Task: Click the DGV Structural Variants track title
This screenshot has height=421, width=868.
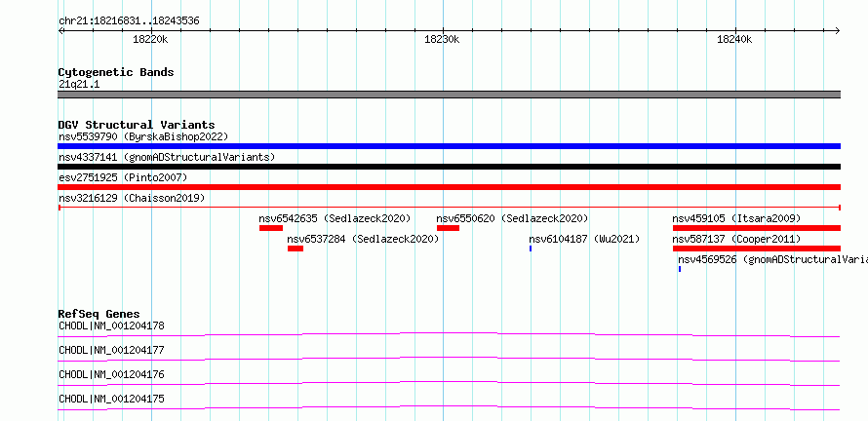Action: (x=137, y=125)
